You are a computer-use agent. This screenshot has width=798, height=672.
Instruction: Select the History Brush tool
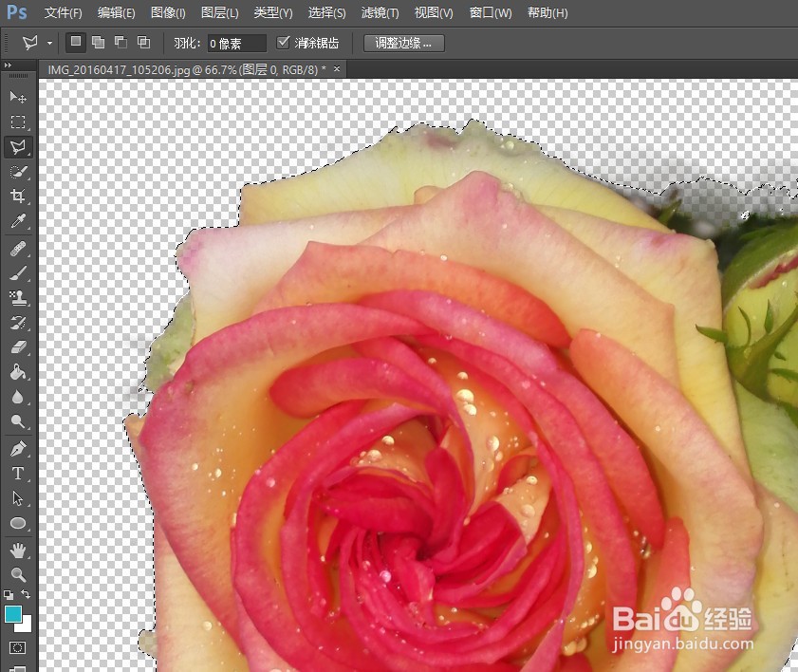(x=18, y=323)
